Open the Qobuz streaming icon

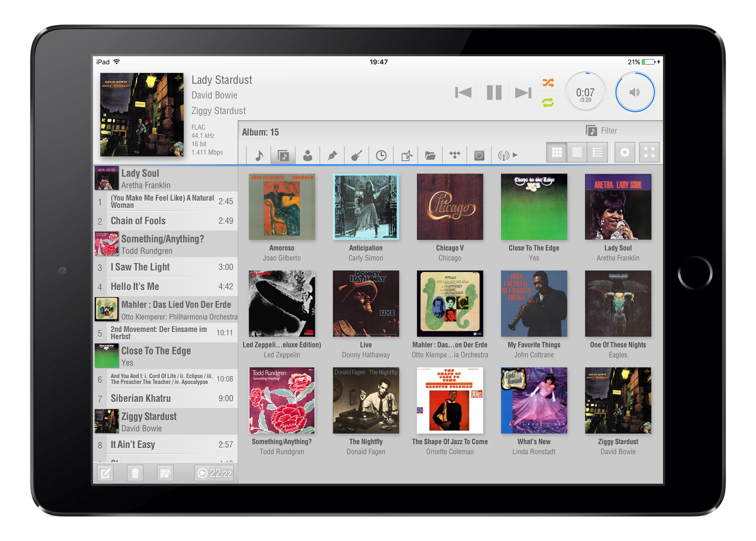pos(479,155)
